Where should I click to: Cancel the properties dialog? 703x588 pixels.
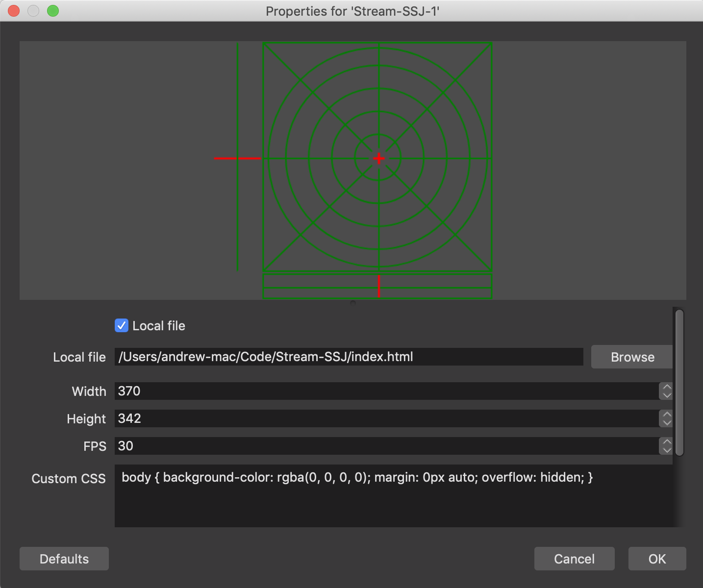[x=575, y=559]
